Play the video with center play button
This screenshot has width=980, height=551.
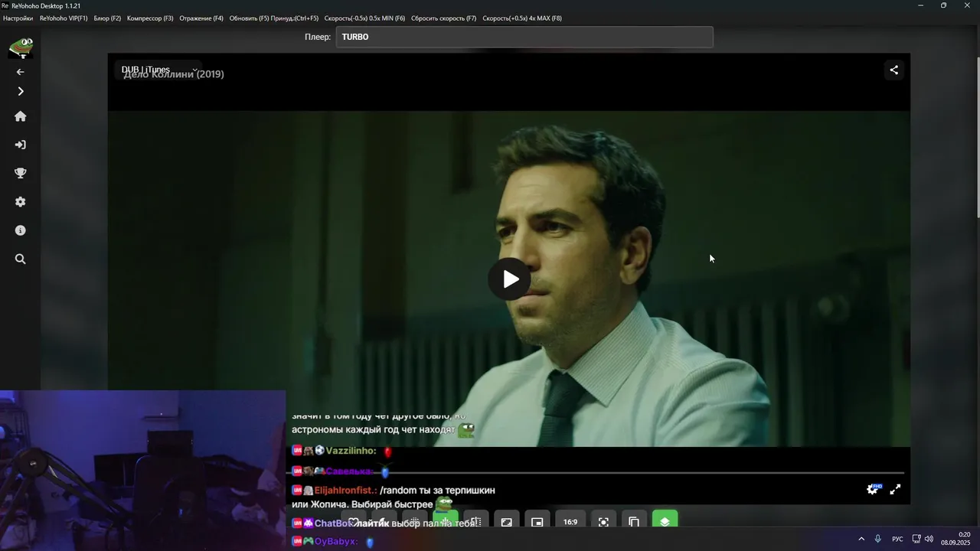pyautogui.click(x=509, y=279)
